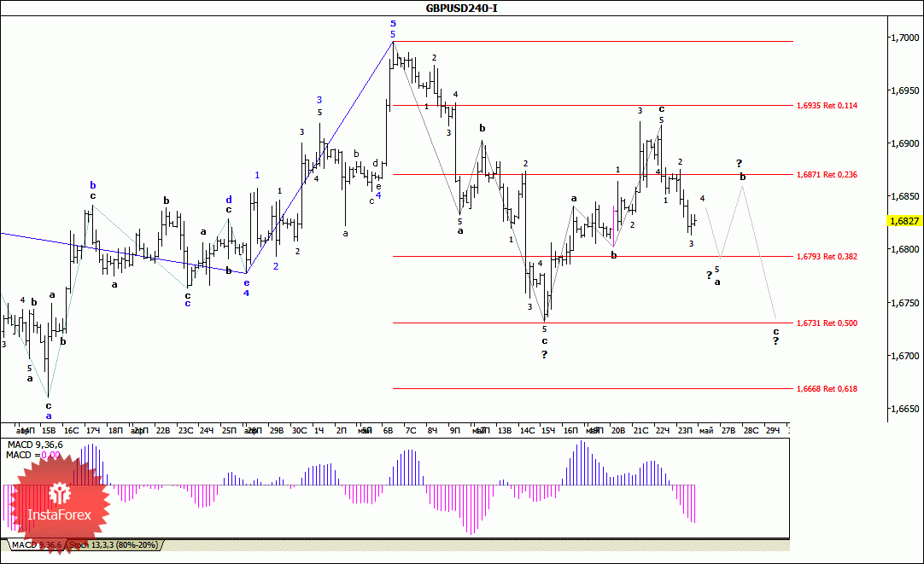Click the 6В date on time axis
This screenshot has height=564, width=924.
pos(388,430)
